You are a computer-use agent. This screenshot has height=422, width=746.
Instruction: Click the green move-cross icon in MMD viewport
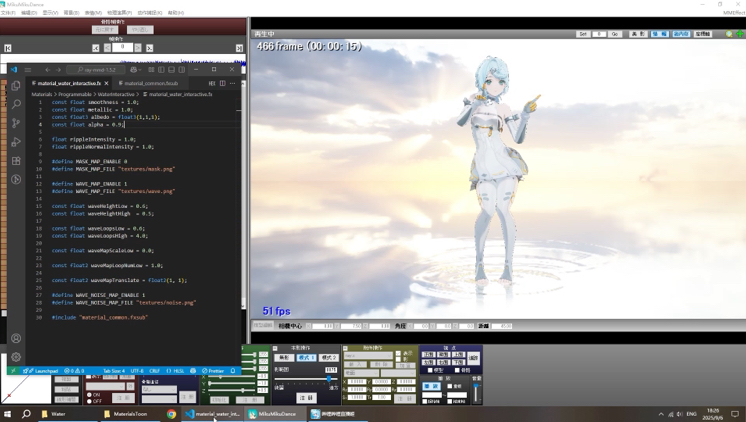pos(740,34)
